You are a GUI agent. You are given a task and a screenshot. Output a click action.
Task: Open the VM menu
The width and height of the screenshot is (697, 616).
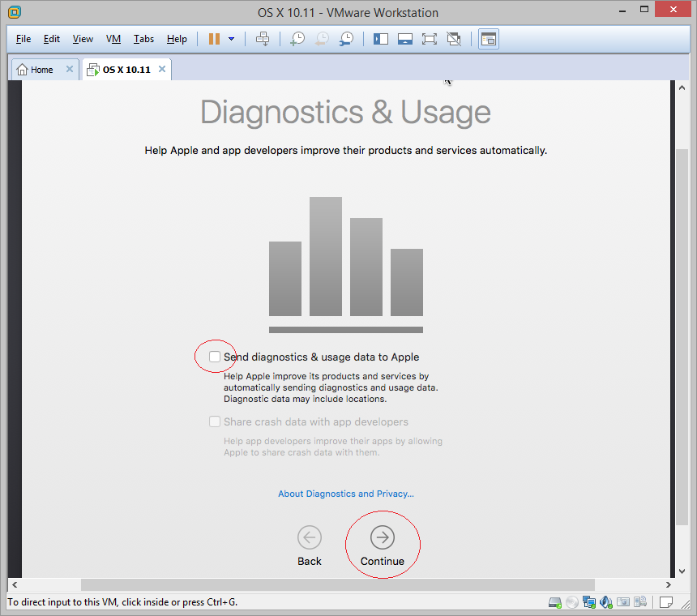click(x=113, y=39)
